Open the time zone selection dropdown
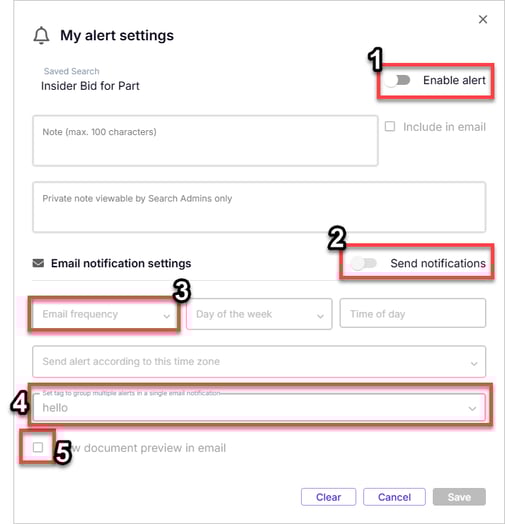 click(x=259, y=362)
